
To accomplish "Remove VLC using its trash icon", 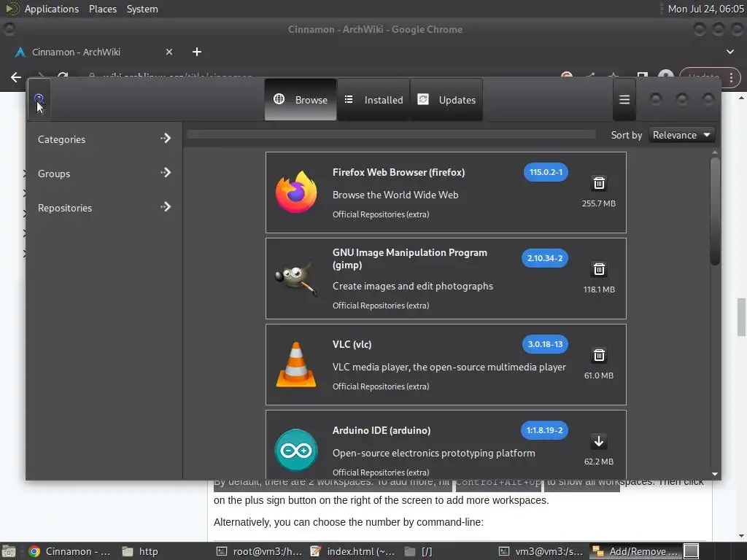I will click(x=599, y=355).
